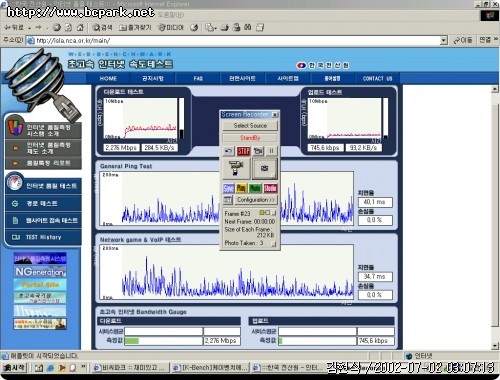The width and height of the screenshot is (500, 380).
Task: Click the red Studio icon in Screen Recorder
Action: pyautogui.click(x=270, y=188)
